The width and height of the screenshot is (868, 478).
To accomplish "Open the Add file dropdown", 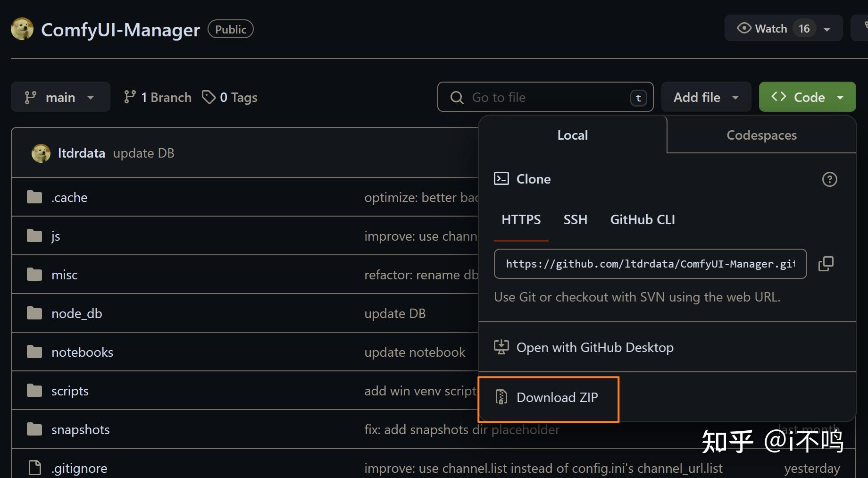I will [x=706, y=97].
